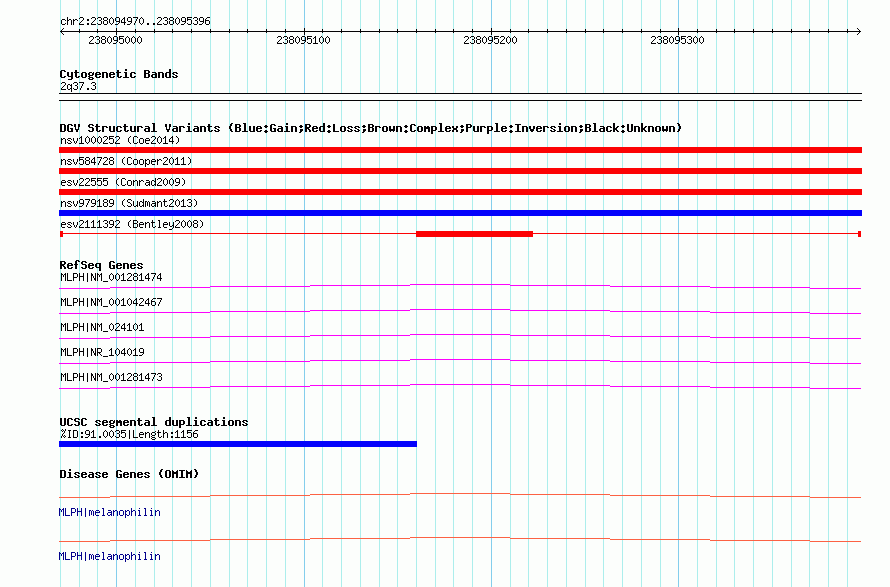The width and height of the screenshot is (890, 587).
Task: Click the thick red segment of esv2111392
Action: (475, 234)
